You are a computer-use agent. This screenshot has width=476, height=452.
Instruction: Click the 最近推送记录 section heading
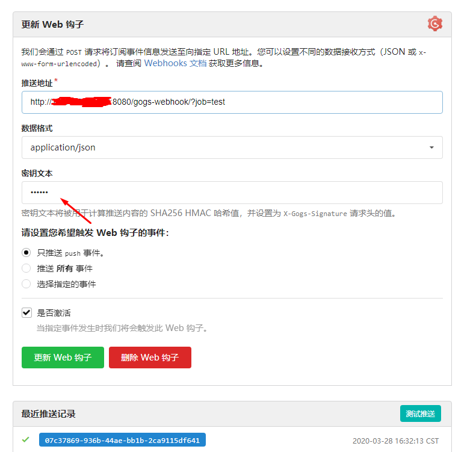coord(48,413)
